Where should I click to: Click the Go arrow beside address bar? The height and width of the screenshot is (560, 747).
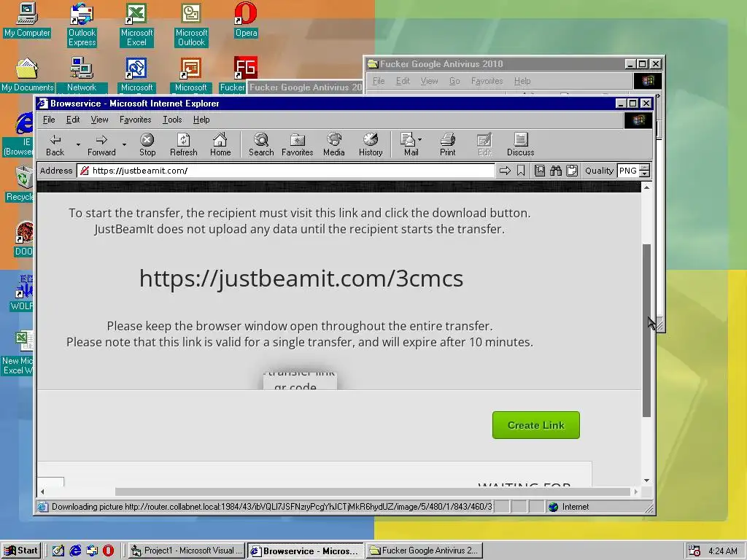(505, 171)
